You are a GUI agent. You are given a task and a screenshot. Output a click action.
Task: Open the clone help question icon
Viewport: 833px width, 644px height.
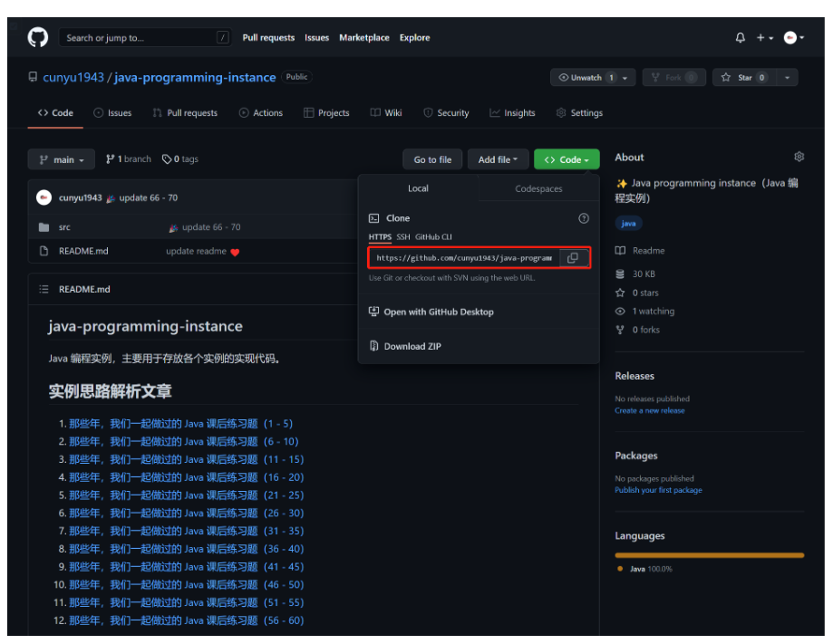point(584,218)
